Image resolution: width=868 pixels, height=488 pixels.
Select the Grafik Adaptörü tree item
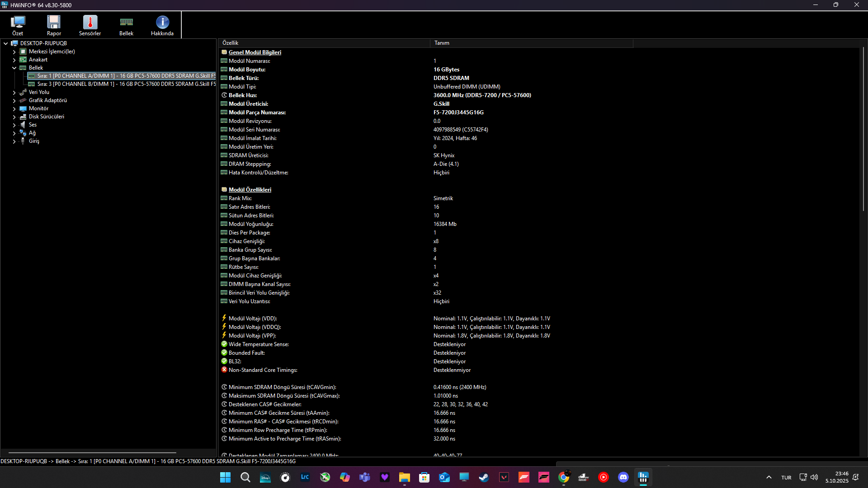tap(47, 100)
